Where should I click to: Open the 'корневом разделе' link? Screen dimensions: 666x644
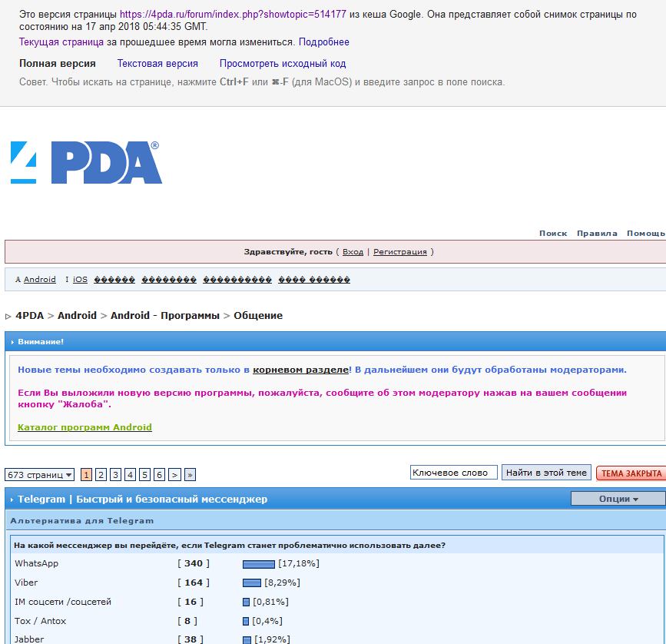300,370
